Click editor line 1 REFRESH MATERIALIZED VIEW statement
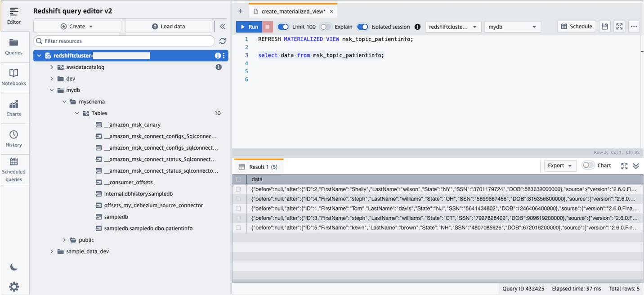The width and height of the screenshot is (644, 295). coord(335,39)
